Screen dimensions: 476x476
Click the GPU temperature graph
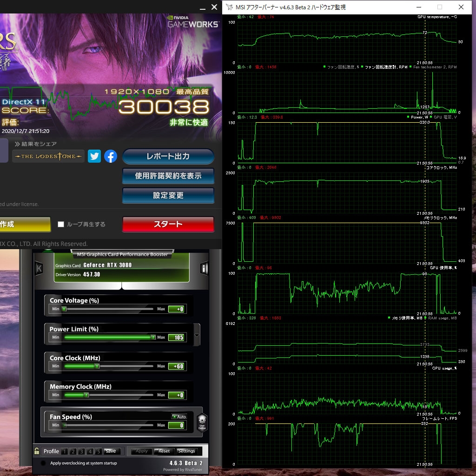[347, 42]
